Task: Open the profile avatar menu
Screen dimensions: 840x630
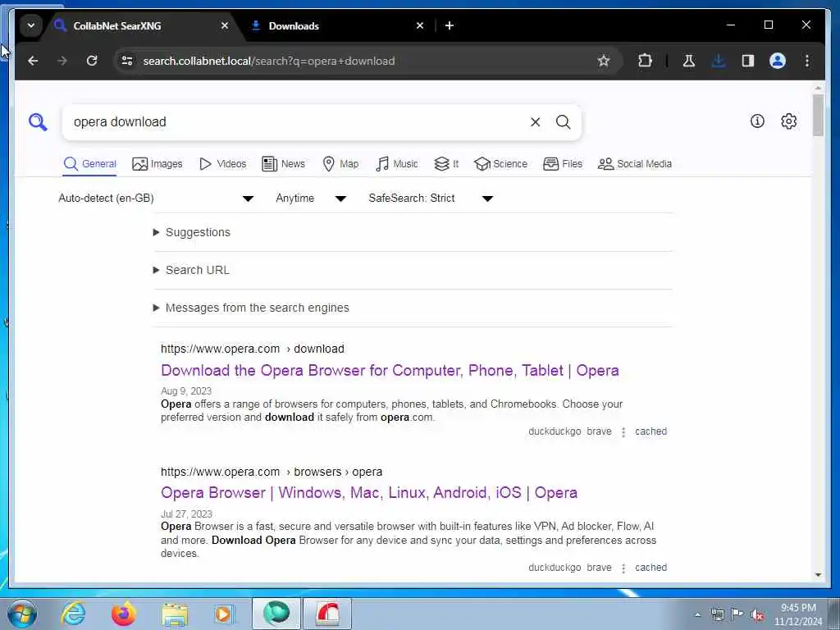Action: pos(778,61)
